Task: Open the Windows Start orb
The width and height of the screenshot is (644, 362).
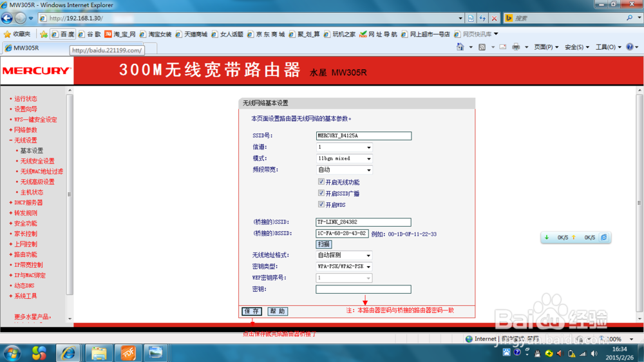Action: (x=12, y=353)
